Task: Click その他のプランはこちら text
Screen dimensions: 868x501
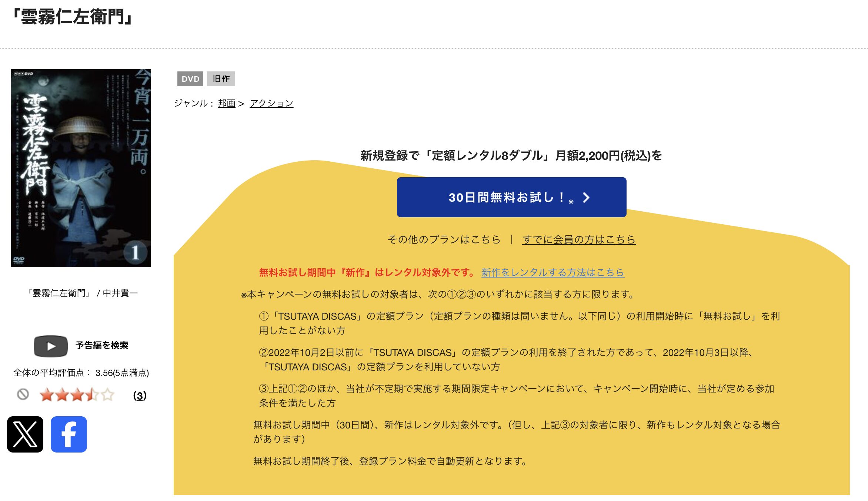Action: click(x=444, y=239)
